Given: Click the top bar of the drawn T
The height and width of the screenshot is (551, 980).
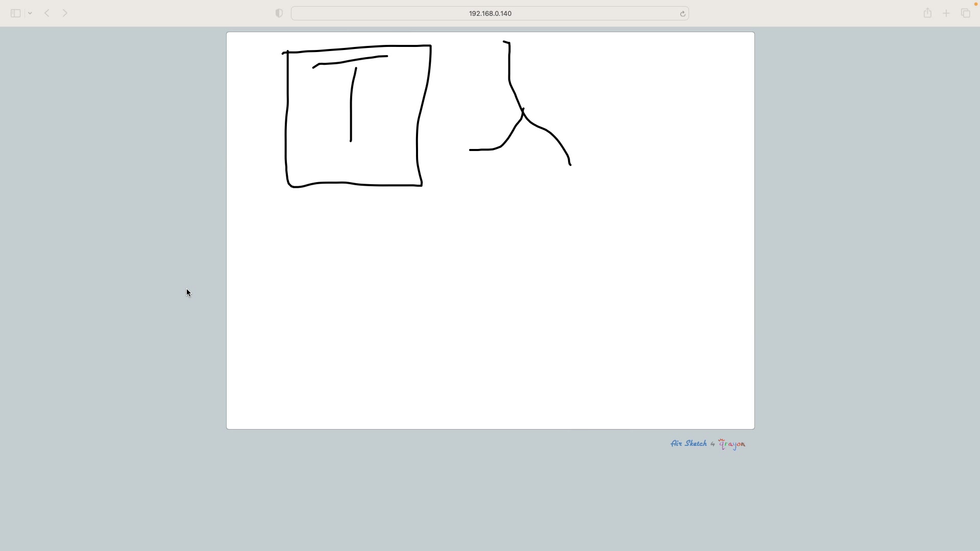Looking at the screenshot, I should (x=352, y=61).
